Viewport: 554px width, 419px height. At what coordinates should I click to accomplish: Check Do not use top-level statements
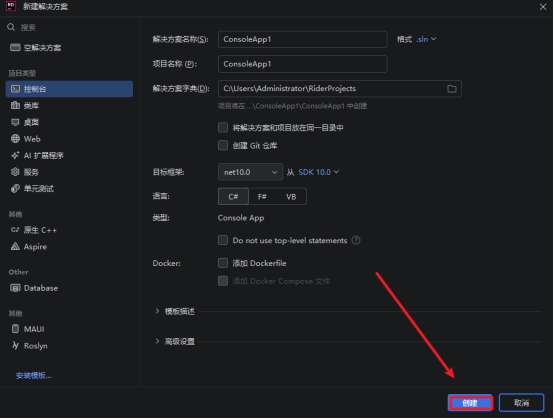(223, 240)
